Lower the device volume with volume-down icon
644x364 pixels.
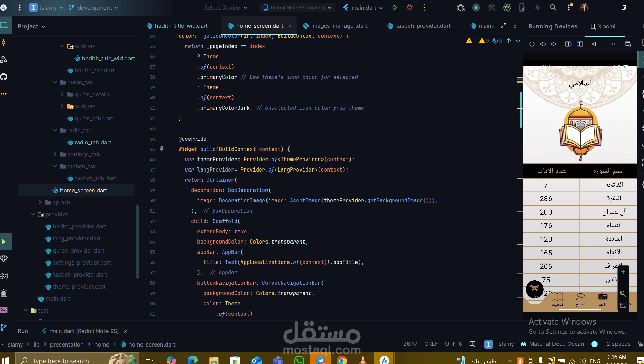[554, 44]
